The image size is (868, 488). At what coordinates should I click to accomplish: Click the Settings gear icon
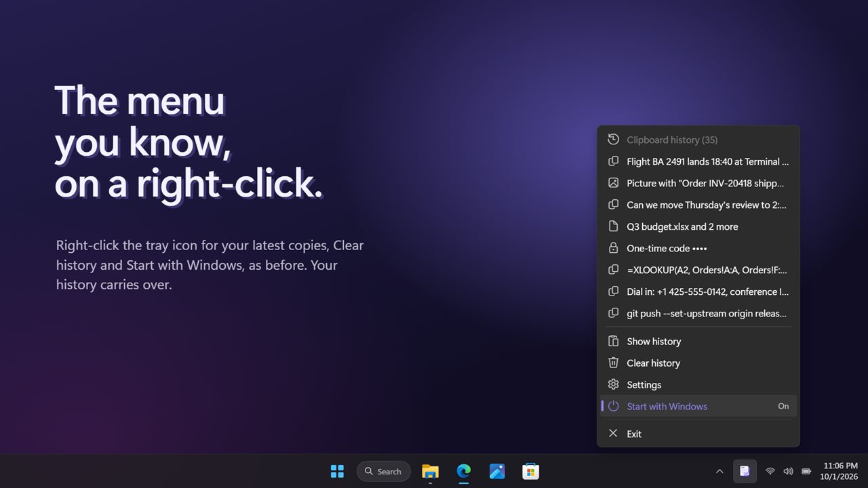click(613, 384)
